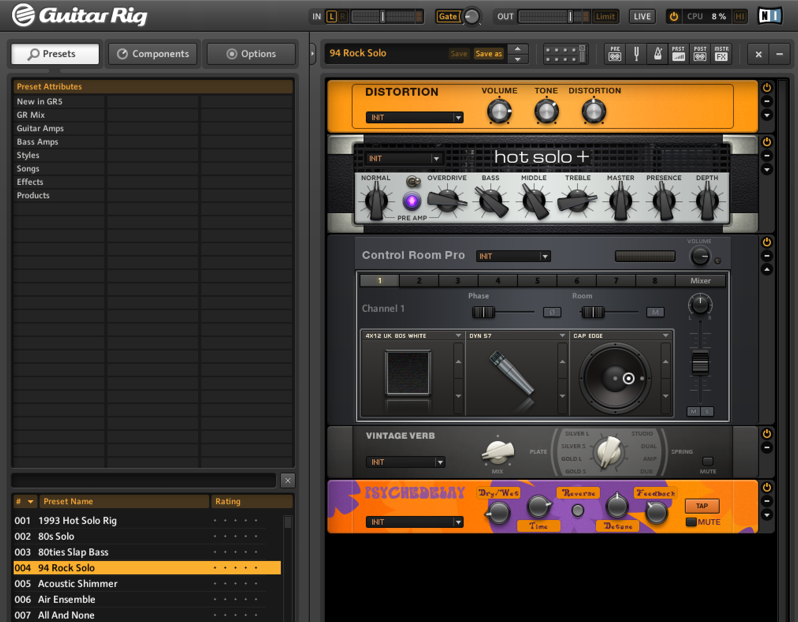This screenshot has height=622, width=798.
Task: Toggle the Psychedelay MUTE checkbox
Action: [x=691, y=522]
